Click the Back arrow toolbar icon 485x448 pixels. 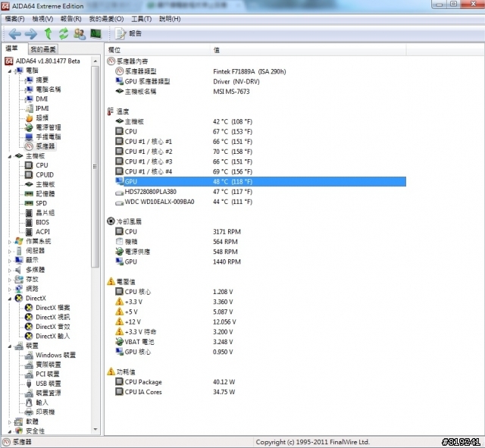pos(14,33)
